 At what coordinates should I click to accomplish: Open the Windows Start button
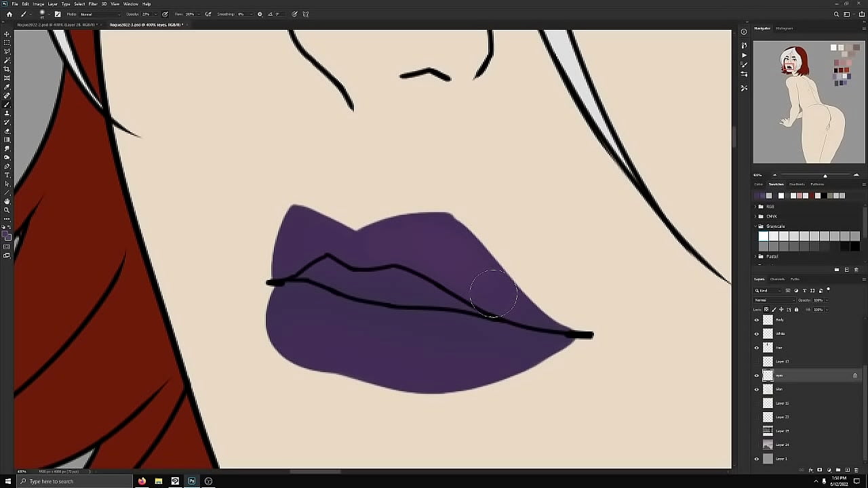[8, 481]
